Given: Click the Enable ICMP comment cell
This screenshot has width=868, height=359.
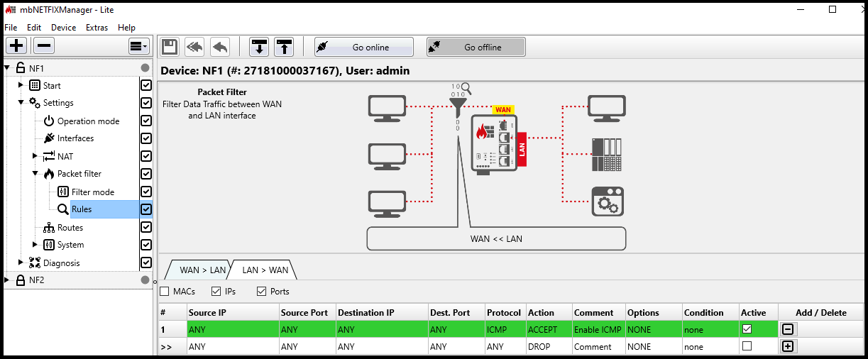Looking at the screenshot, I should coord(598,329).
